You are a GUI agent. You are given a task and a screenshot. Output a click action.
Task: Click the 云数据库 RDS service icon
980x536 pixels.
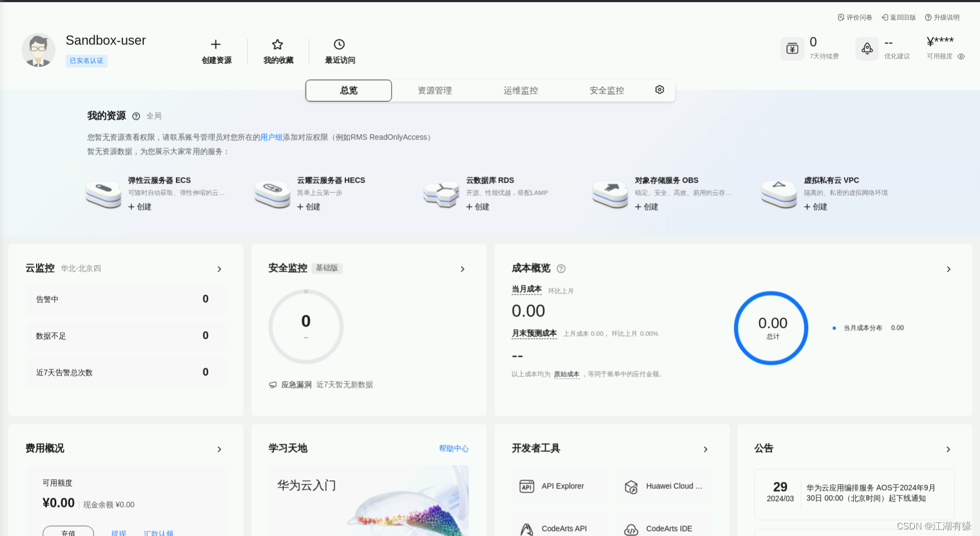click(441, 194)
